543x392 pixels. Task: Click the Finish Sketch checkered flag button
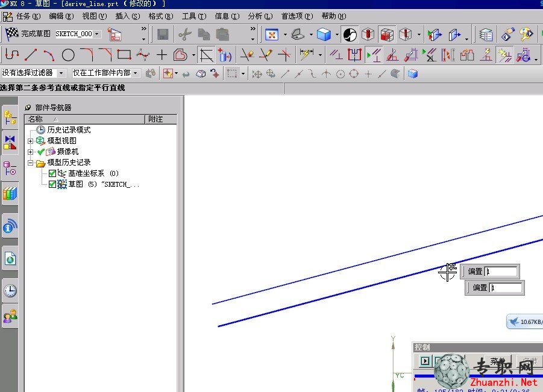(12, 34)
